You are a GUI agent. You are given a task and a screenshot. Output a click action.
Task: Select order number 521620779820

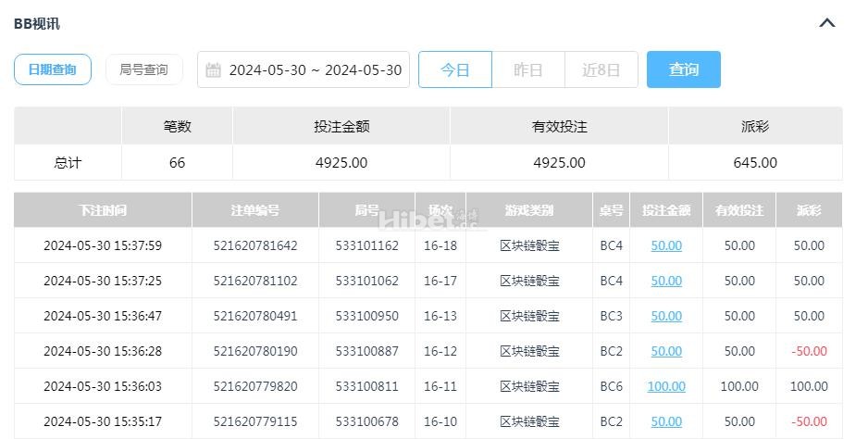255,386
